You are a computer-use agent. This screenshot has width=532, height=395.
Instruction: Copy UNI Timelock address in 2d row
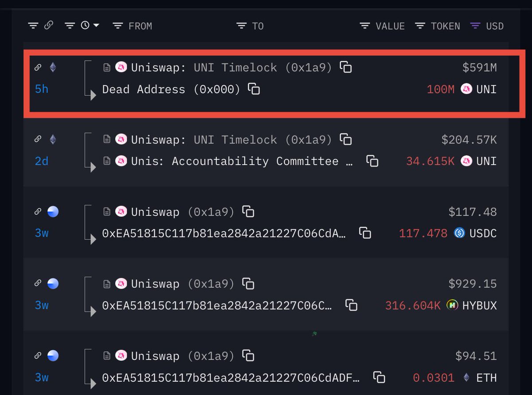point(346,139)
